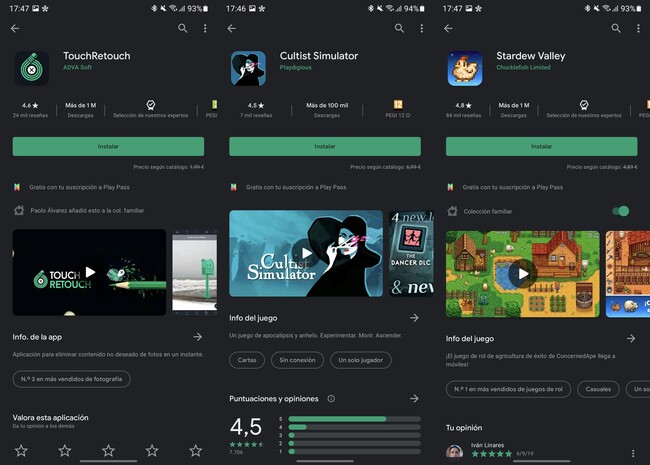This screenshot has width=650, height=465.
Task: Go back from the Cultist Simulator page
Action: coord(232,28)
